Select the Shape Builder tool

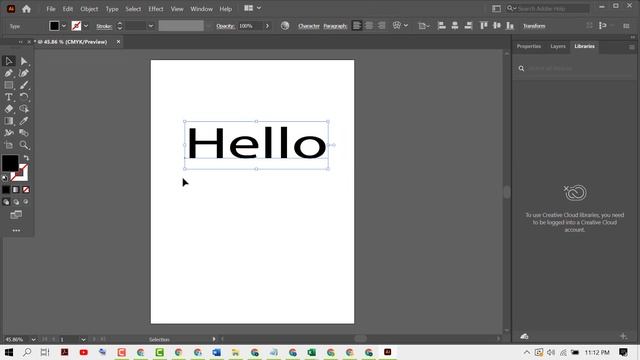click(24, 109)
